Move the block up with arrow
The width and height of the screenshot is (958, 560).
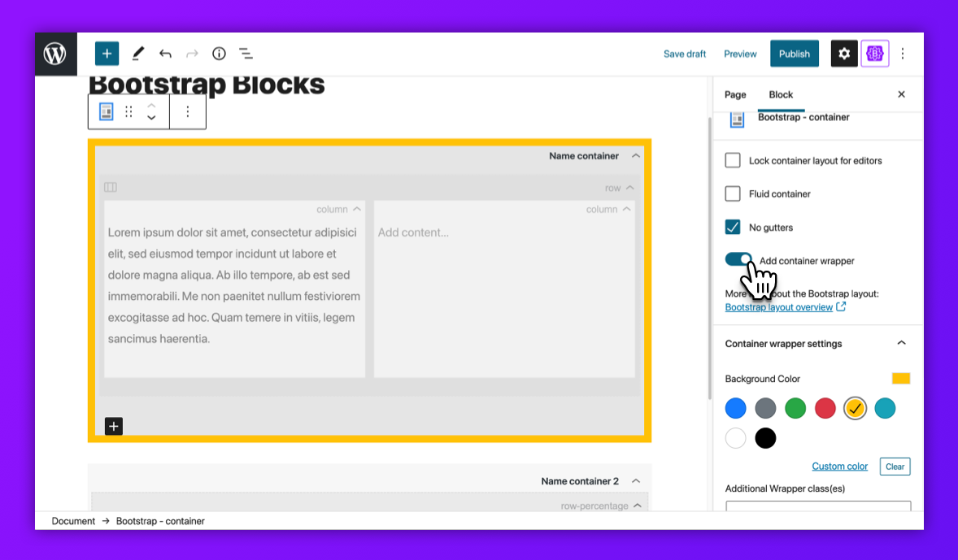pyautogui.click(x=151, y=106)
